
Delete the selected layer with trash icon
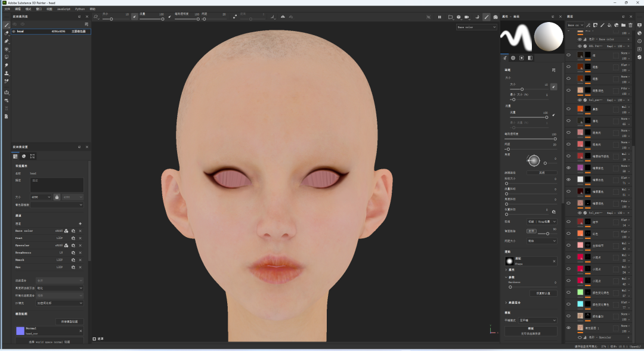(630, 25)
